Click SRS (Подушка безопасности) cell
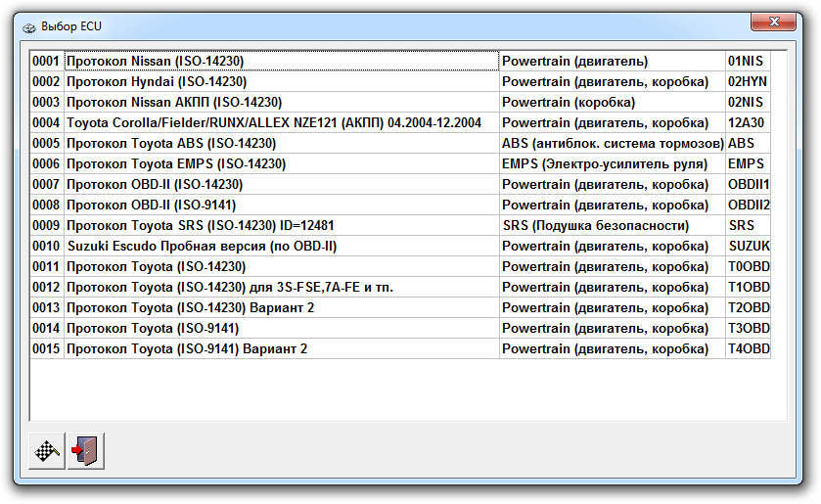Image resolution: width=821 pixels, height=504 pixels. [x=613, y=225]
